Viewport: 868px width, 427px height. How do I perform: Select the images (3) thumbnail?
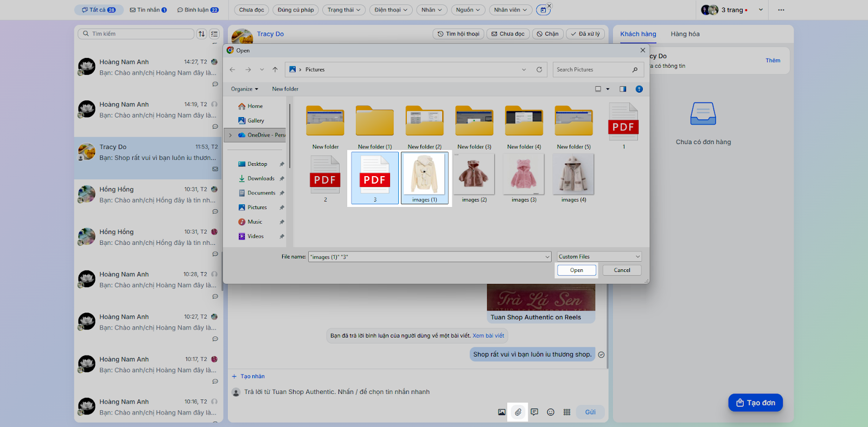524,179
